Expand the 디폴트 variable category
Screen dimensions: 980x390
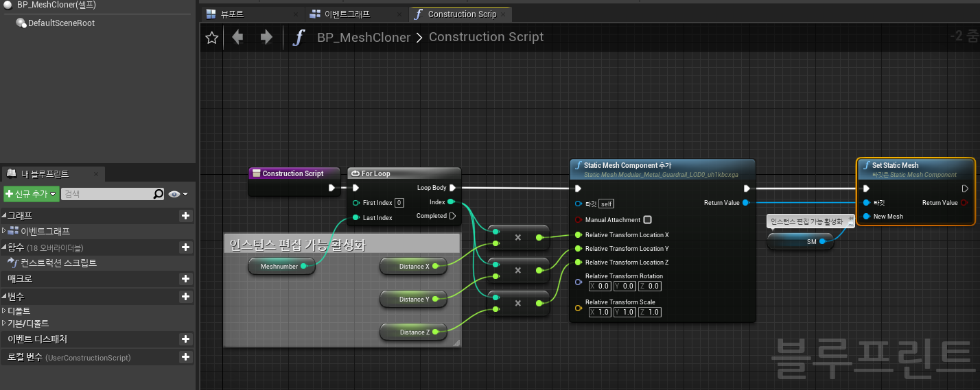[x=4, y=310]
